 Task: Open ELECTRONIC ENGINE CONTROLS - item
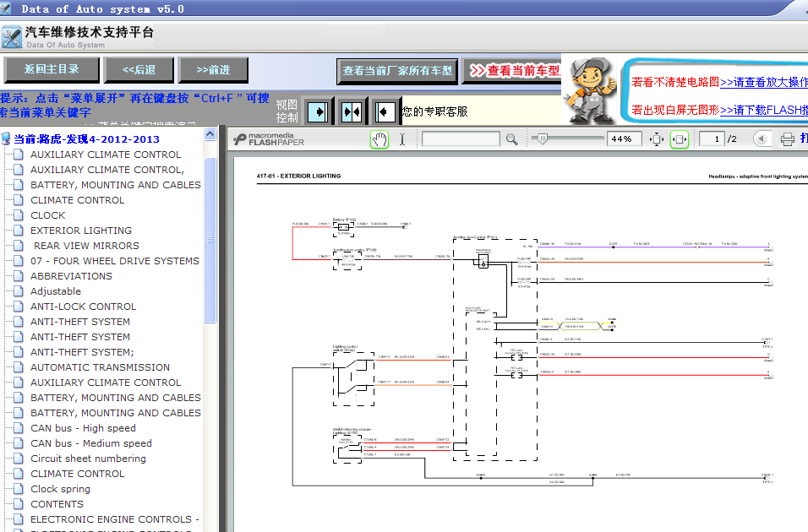(114, 519)
